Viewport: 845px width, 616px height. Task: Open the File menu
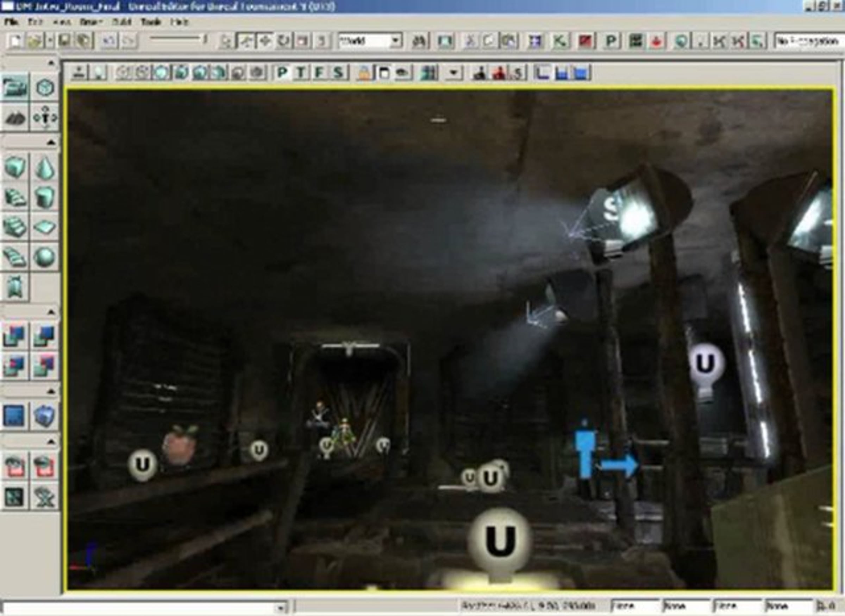(x=11, y=23)
